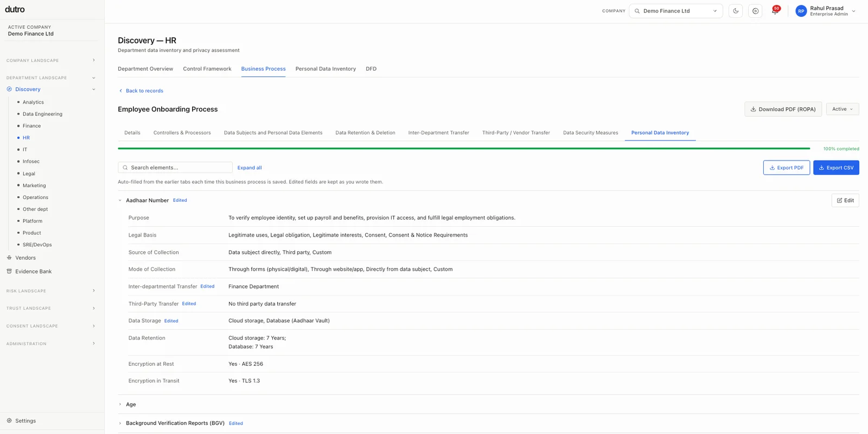Open the help target icon in header
Viewport: 868px width, 434px height.
[755, 11]
